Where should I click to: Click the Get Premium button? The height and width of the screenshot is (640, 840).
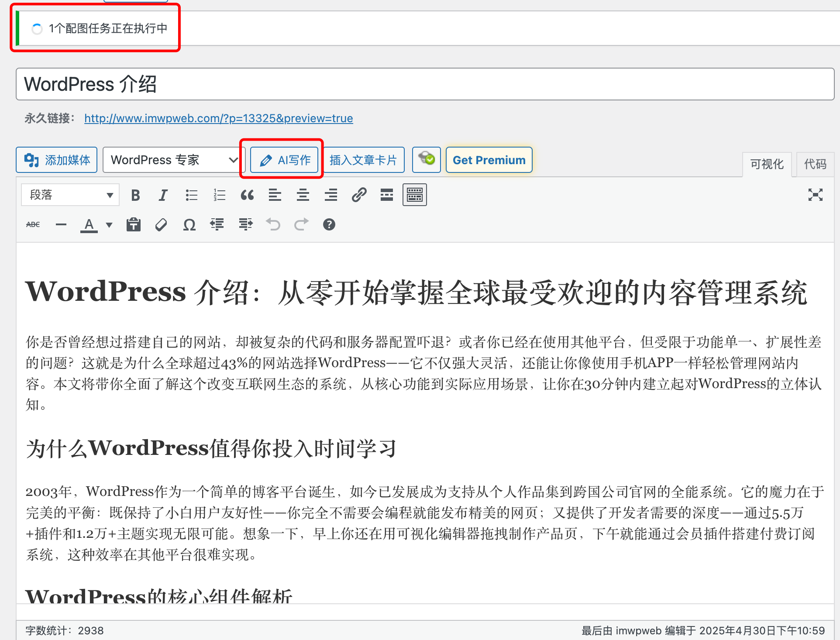click(x=489, y=160)
